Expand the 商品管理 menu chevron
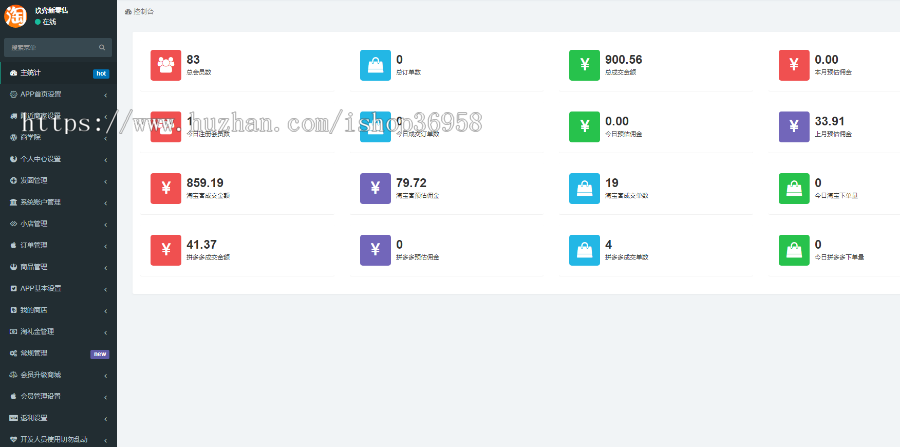The image size is (900, 447). (106, 267)
